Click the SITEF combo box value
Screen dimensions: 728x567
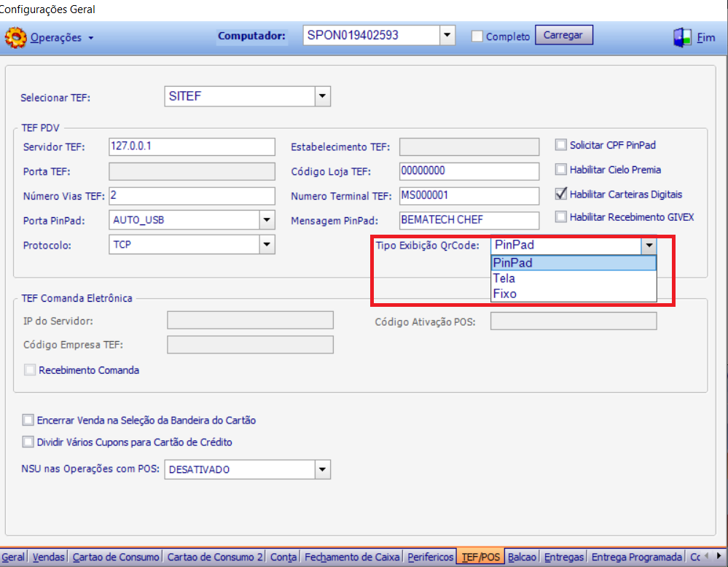click(240, 96)
